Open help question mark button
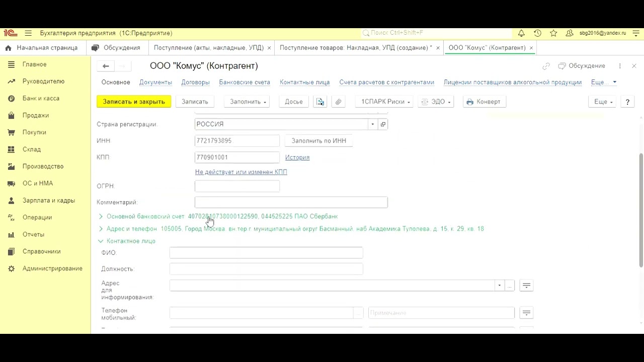644x362 pixels. tap(627, 102)
